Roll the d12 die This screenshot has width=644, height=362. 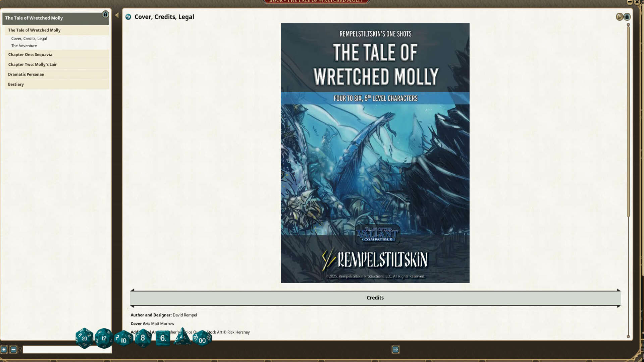point(104,339)
